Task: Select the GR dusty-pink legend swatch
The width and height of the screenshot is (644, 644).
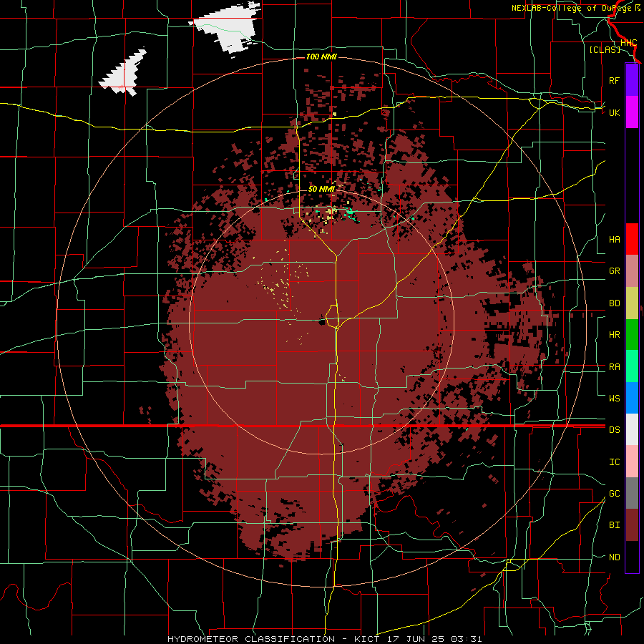Action: click(632, 270)
